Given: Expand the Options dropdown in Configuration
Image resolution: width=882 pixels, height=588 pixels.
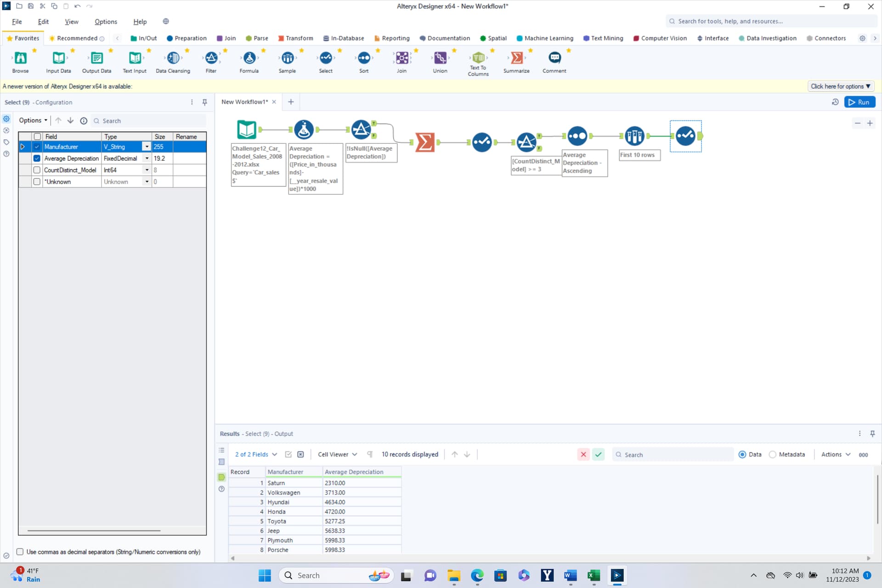Looking at the screenshot, I should click(33, 120).
